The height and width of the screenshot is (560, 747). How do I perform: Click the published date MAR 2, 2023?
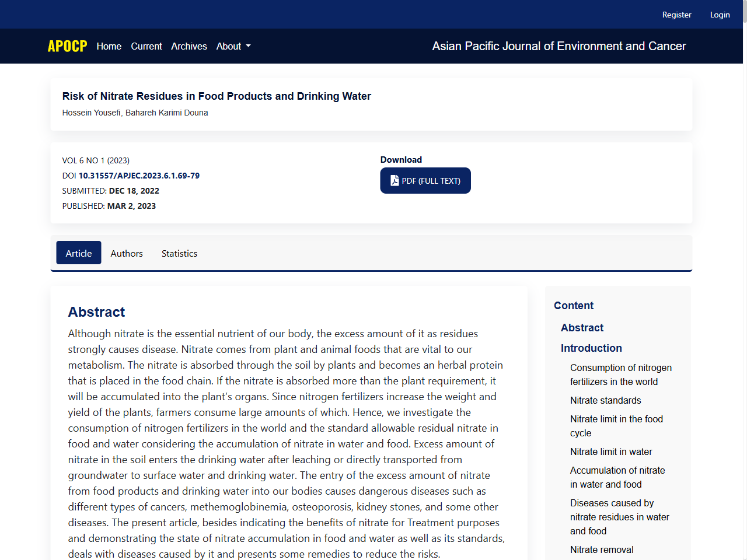(131, 206)
